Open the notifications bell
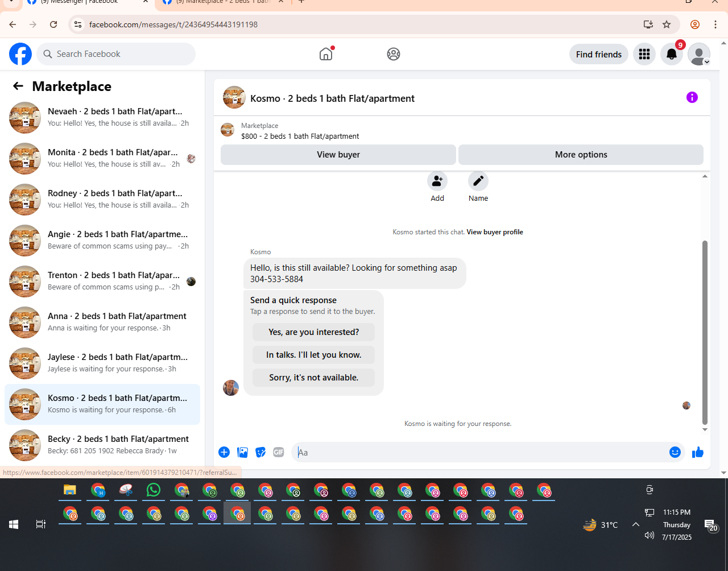728x571 pixels. pyautogui.click(x=672, y=54)
